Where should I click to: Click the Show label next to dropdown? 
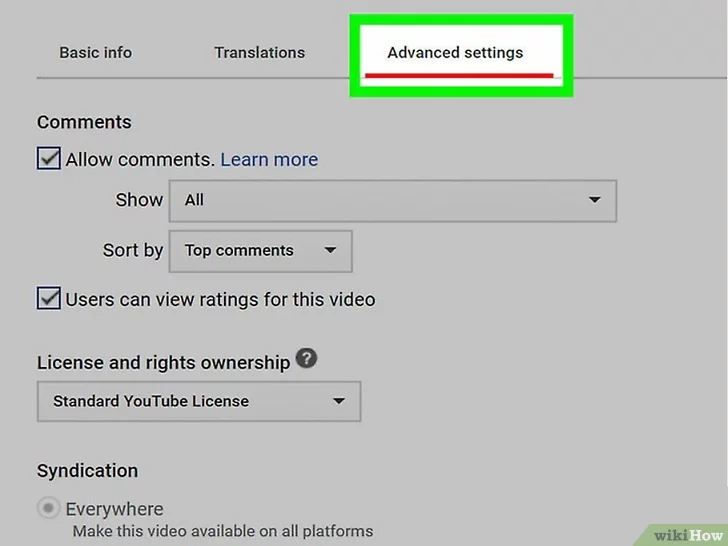[139, 200]
